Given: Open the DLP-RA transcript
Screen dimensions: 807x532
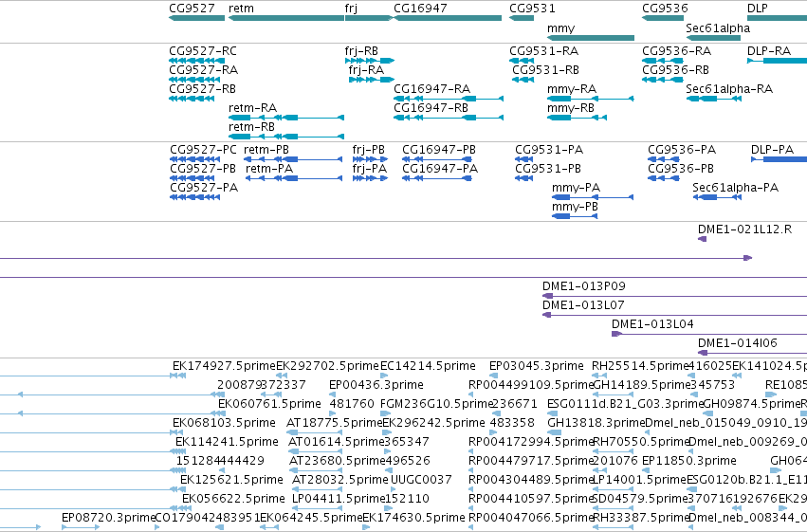Looking at the screenshot, I should pyautogui.click(x=769, y=51).
